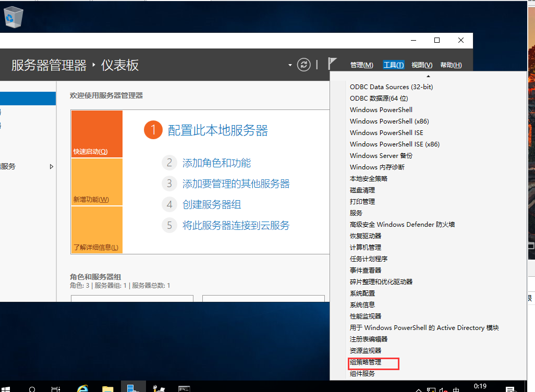Open the command prompt taskbar icon

tap(184, 389)
